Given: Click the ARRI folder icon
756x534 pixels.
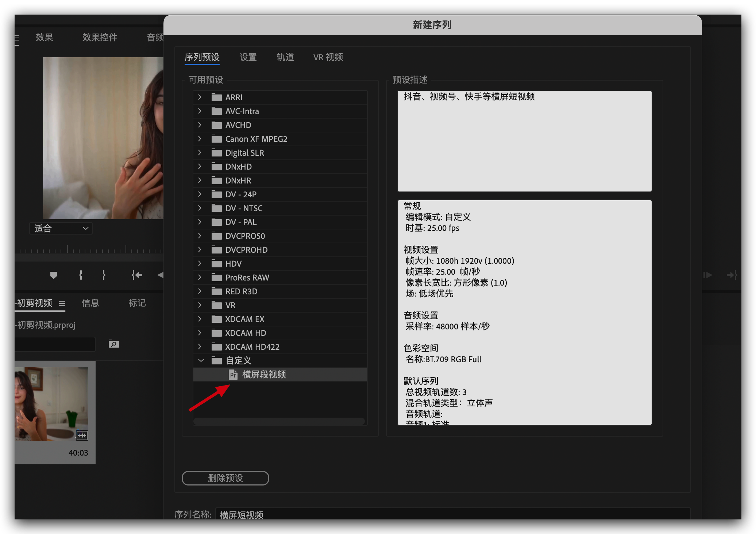Looking at the screenshot, I should coord(217,97).
